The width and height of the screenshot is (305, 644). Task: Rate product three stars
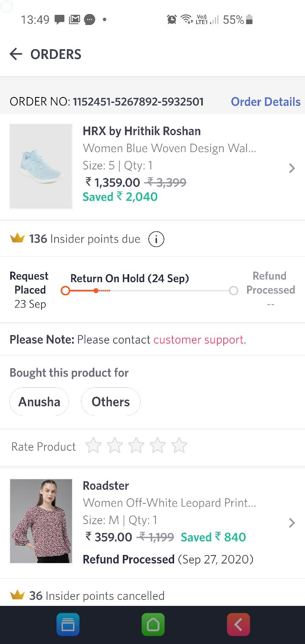[136, 446]
